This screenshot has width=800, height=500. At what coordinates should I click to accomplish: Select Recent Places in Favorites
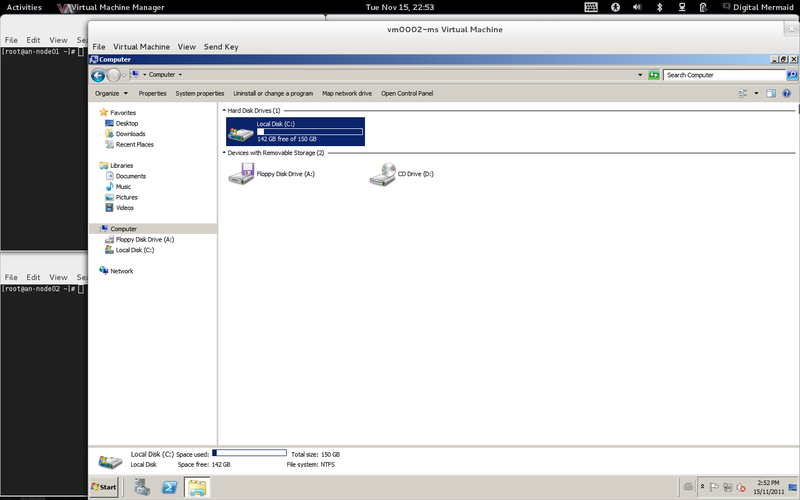135,144
